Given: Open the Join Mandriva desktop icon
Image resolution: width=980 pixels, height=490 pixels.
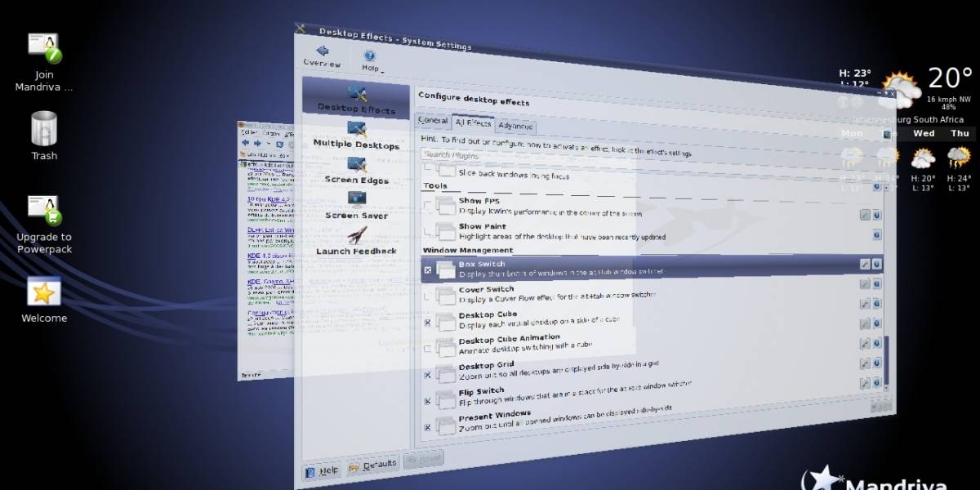Looking at the screenshot, I should (44, 62).
